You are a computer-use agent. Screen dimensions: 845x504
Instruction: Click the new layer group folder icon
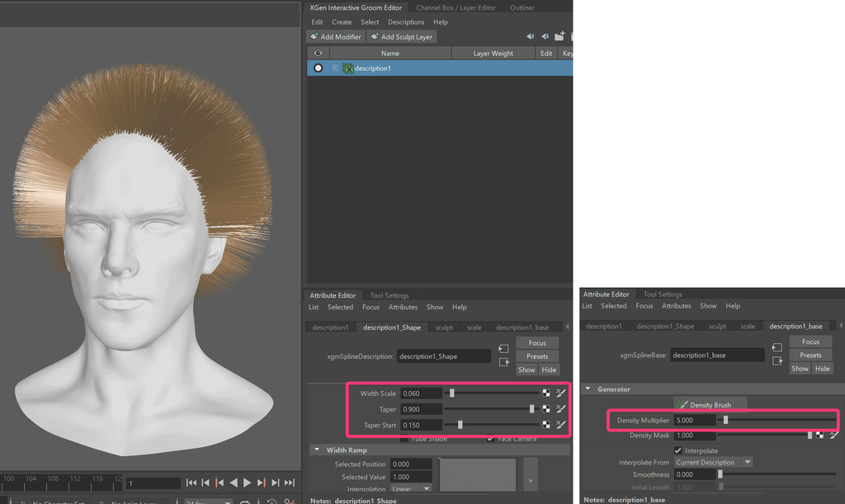pos(559,37)
